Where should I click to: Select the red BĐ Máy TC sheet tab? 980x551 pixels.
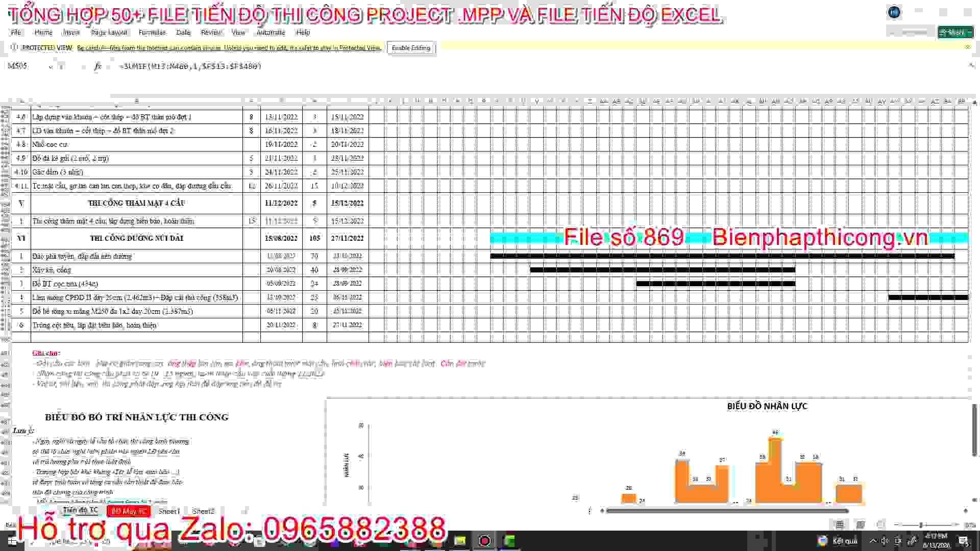coord(129,511)
